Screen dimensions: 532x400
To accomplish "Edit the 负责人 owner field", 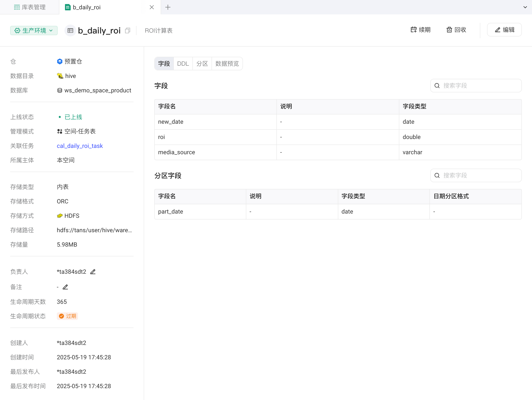I will click(93, 272).
